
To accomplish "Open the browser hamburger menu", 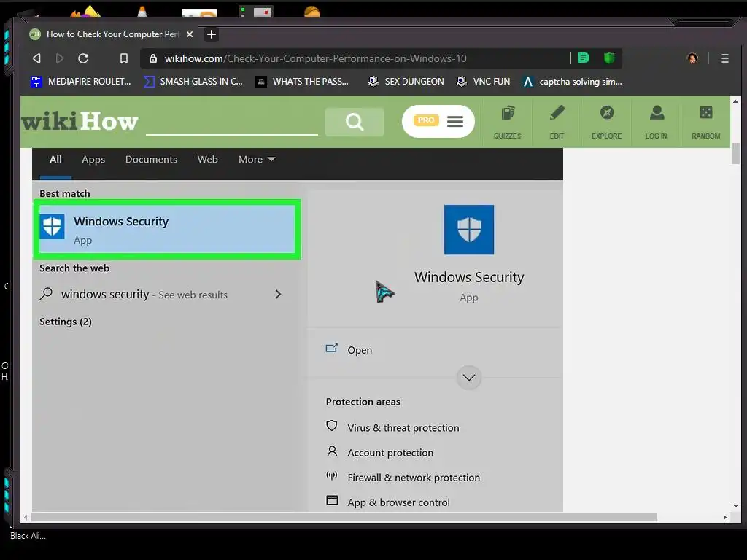I will pyautogui.click(x=724, y=58).
